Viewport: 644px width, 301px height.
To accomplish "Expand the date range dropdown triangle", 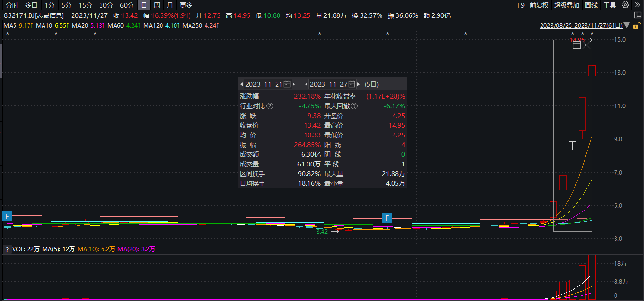I will [627, 25].
